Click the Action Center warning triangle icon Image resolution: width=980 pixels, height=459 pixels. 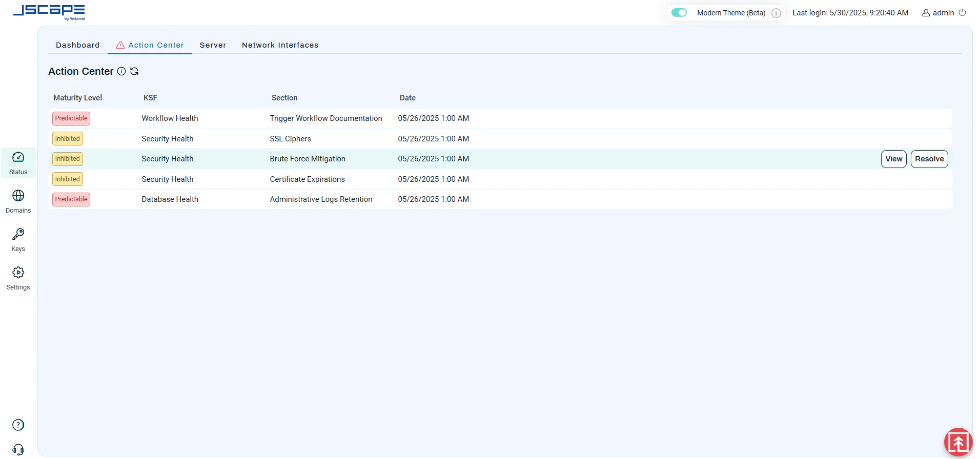coord(120,45)
